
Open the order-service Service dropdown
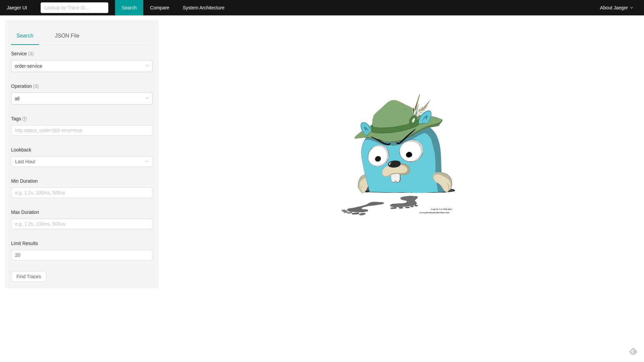[77, 66]
